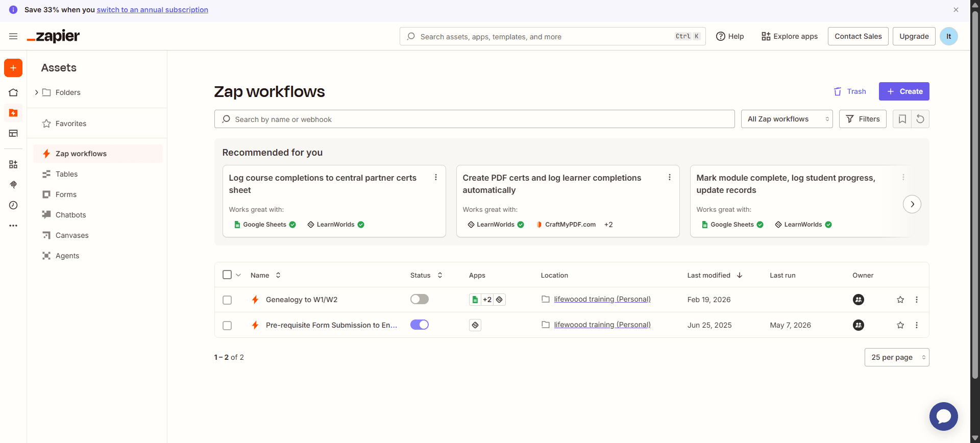Check the select-all checkbox in table header
This screenshot has width=980, height=443.
pyautogui.click(x=227, y=275)
